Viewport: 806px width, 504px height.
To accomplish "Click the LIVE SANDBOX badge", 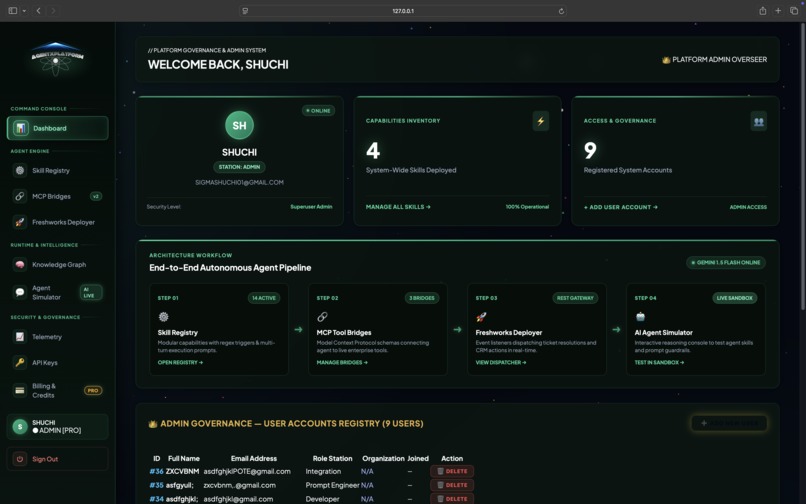I will (x=735, y=298).
